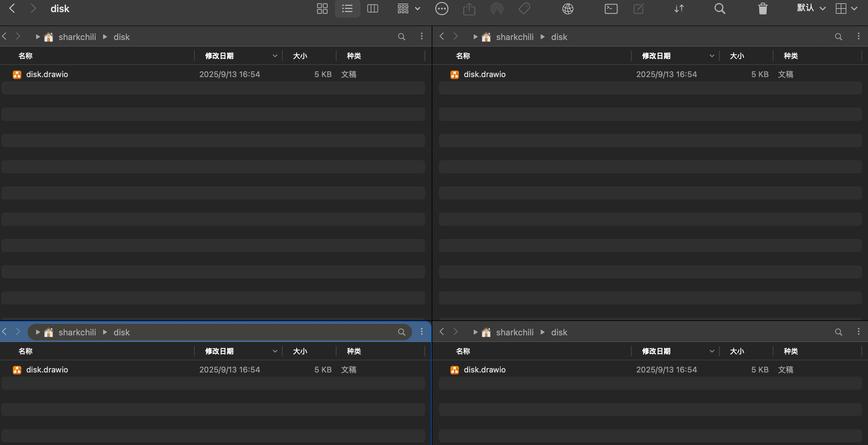868x445 pixels.
Task: Open terminal via toolbar terminal icon
Action: click(611, 9)
